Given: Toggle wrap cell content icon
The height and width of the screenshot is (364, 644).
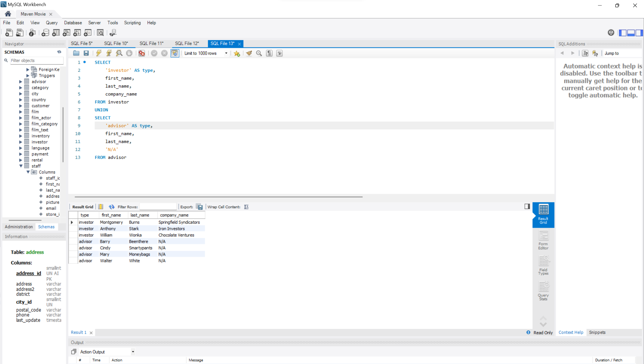Looking at the screenshot, I should click(246, 207).
